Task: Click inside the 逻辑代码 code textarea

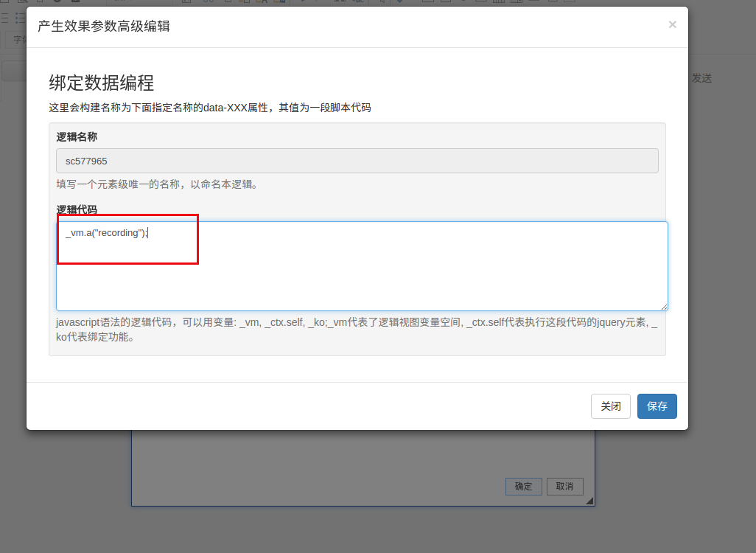Action: click(x=362, y=266)
